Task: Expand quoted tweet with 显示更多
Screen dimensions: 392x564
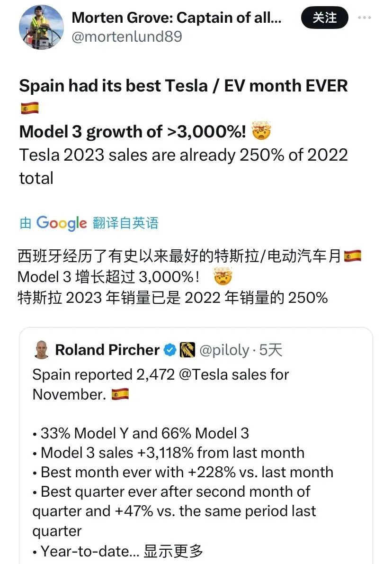Action: [173, 551]
